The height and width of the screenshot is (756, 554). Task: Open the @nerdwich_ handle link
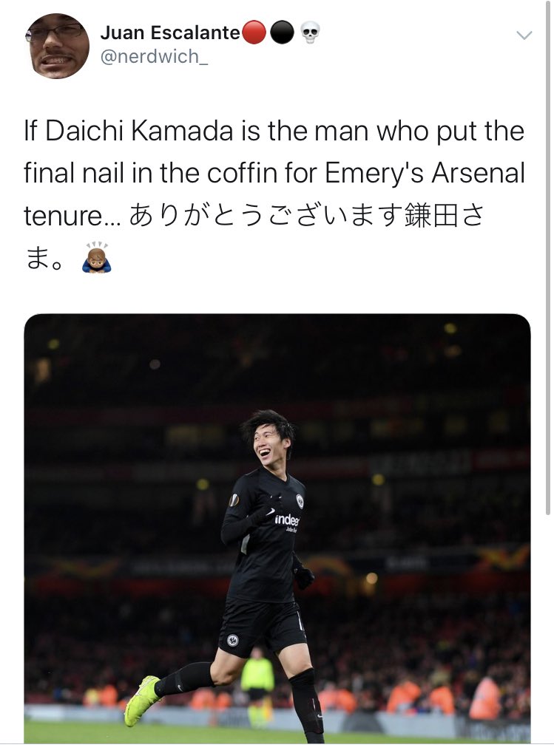pyautogui.click(x=154, y=56)
